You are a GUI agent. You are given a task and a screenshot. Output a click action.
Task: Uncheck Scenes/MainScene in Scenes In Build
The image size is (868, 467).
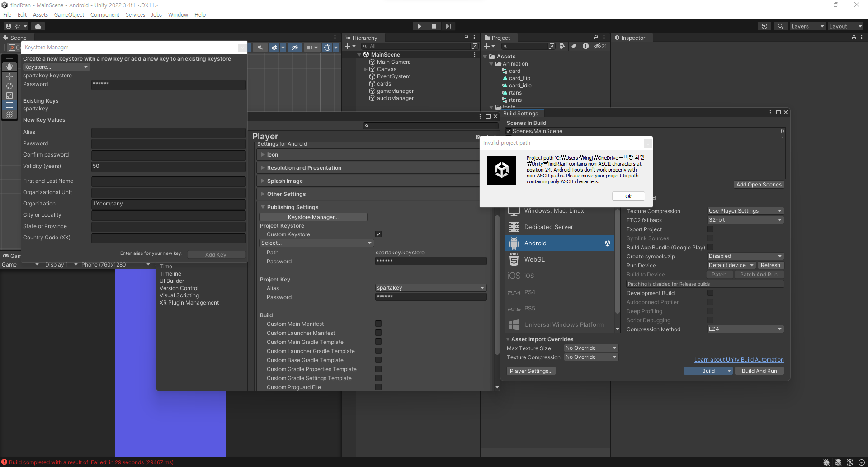point(509,131)
